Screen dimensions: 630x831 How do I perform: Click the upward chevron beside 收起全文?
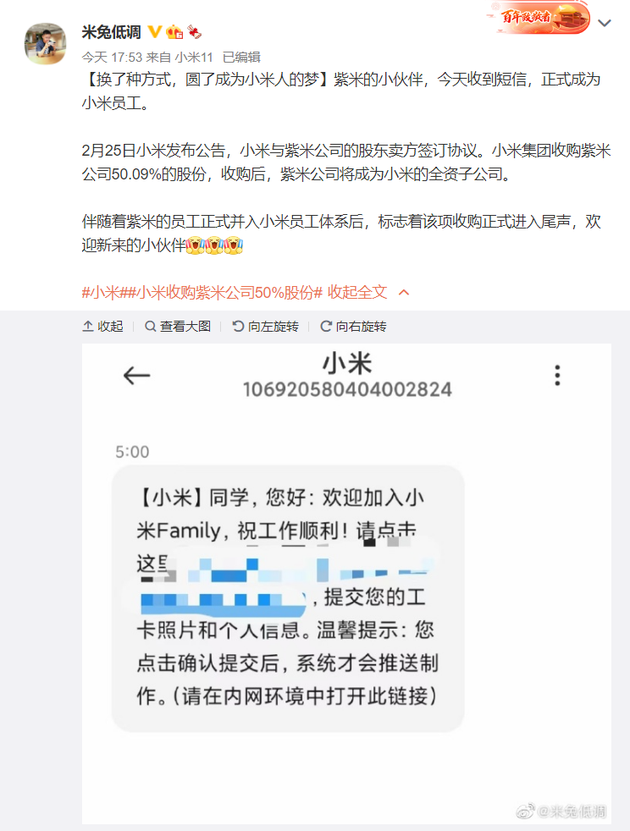pos(404,293)
